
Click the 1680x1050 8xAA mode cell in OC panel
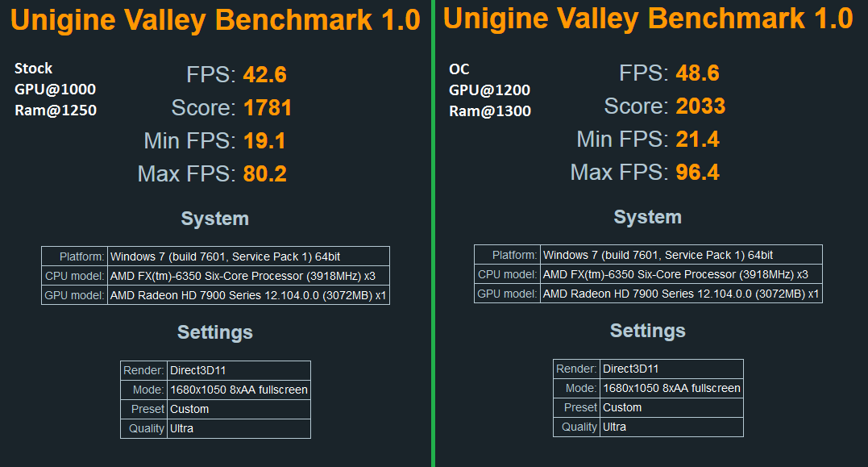click(x=671, y=388)
